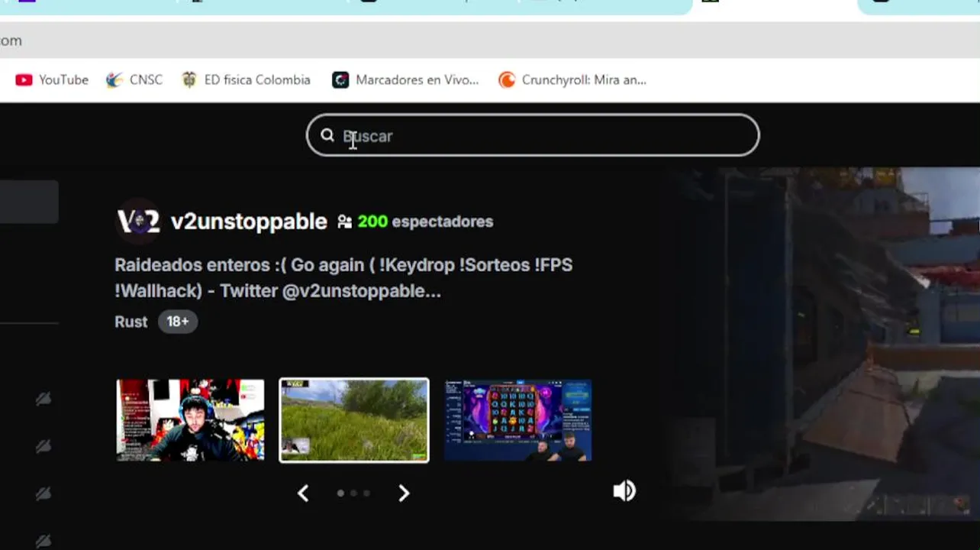
Task: Click the CNSC favicon icon
Action: coord(114,79)
